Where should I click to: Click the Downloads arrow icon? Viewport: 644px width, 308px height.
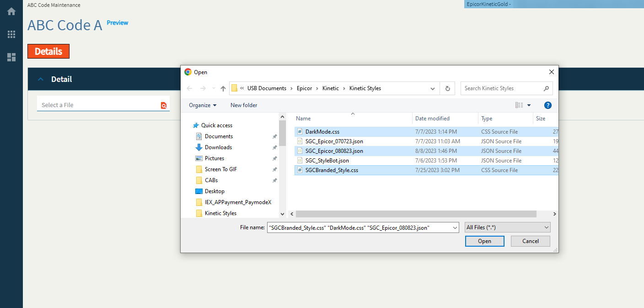(x=199, y=147)
